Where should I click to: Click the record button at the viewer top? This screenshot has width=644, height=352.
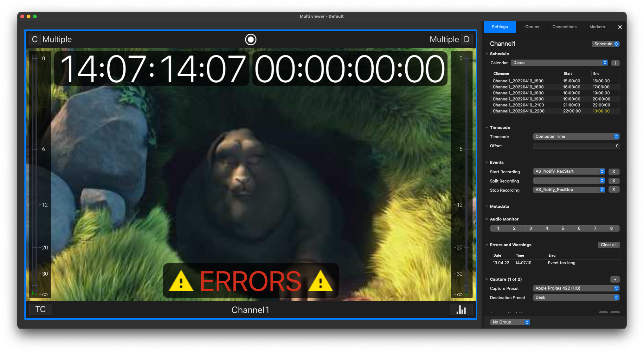[250, 39]
